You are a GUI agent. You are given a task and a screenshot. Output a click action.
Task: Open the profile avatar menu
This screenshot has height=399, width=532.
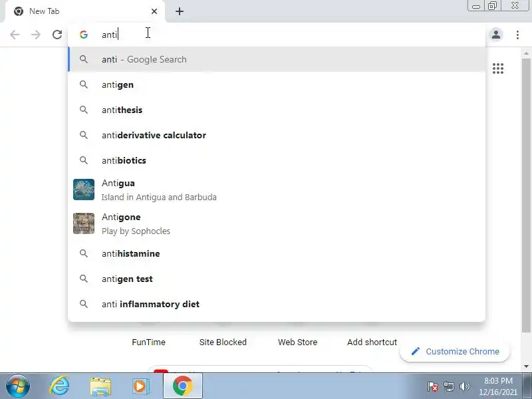point(495,35)
